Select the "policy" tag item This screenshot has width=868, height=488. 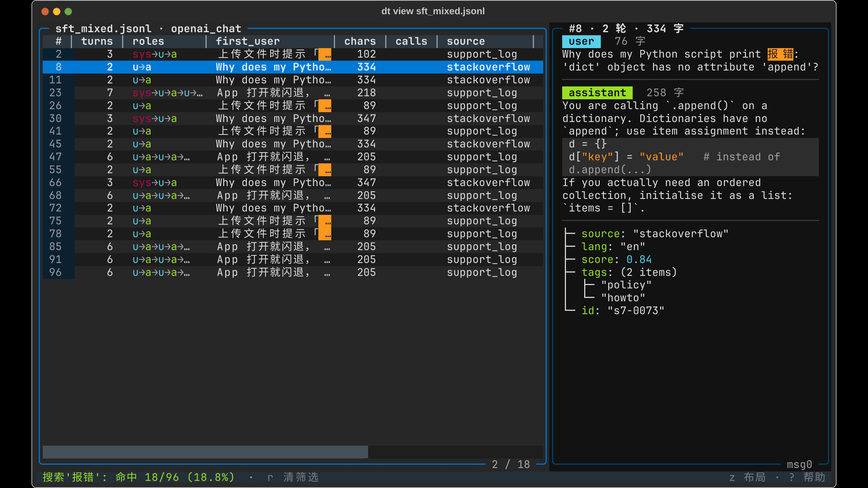[626, 285]
